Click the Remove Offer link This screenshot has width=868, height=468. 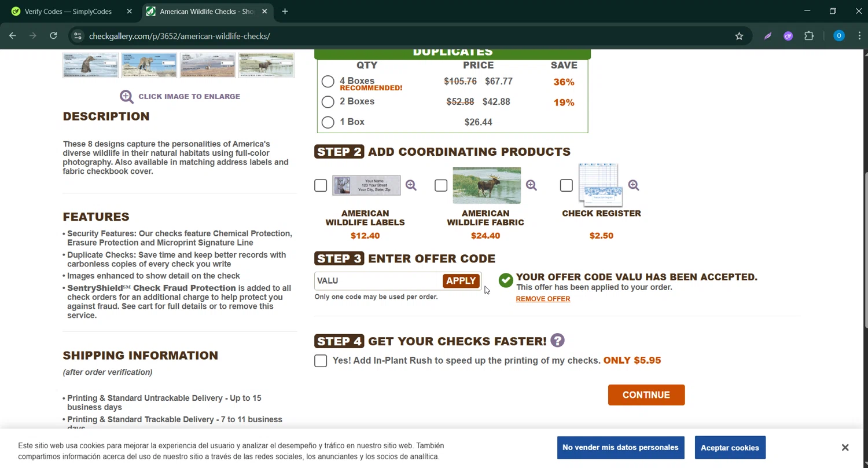(x=543, y=299)
